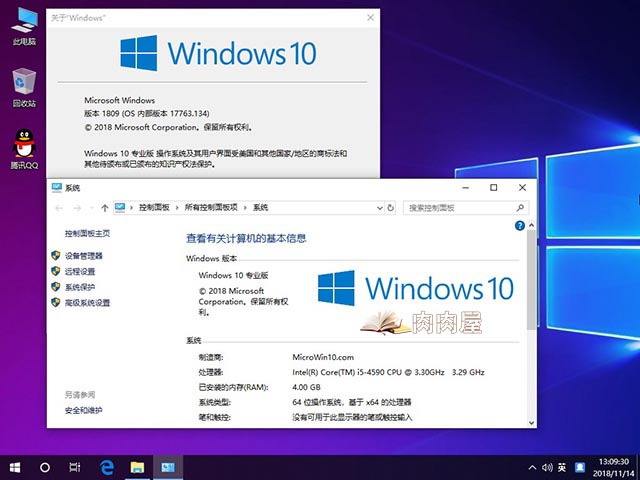This screenshot has height=480, width=640.
Task: Open the clock showing 13:09:30
Action: (613, 461)
